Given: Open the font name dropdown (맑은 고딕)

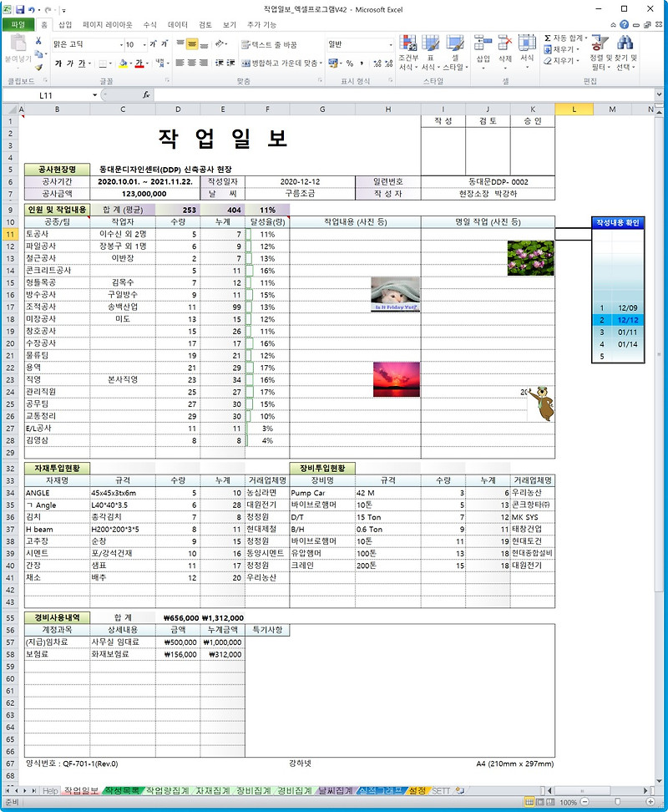Looking at the screenshot, I should pyautogui.click(x=122, y=44).
